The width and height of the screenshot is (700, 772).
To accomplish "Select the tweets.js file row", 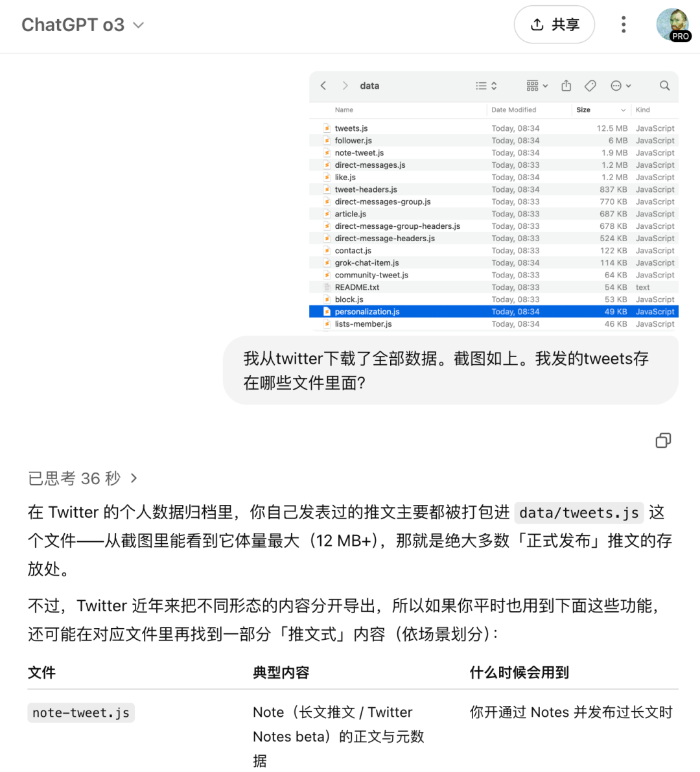I will [x=494, y=128].
